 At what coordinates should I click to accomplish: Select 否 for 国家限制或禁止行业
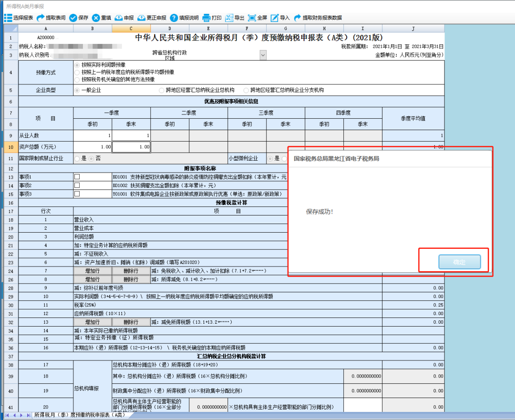point(91,159)
